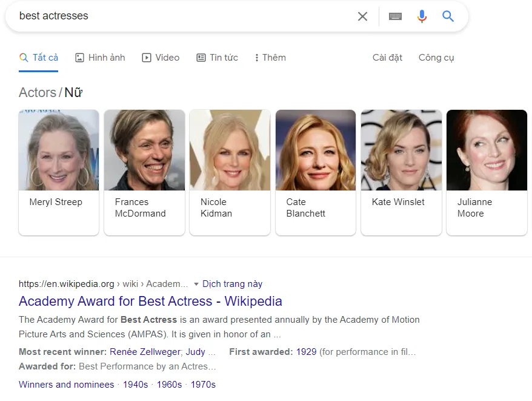Viewport: 532px width, 401px height.
Task: Click 'Dịch trang này' translate link
Action: [x=232, y=284]
